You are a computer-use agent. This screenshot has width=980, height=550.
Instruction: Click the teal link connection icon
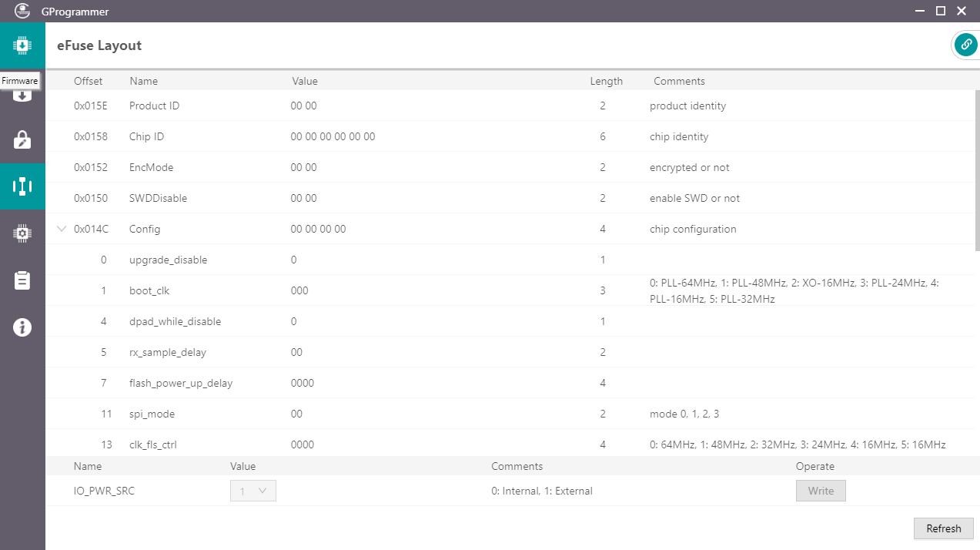pos(965,45)
